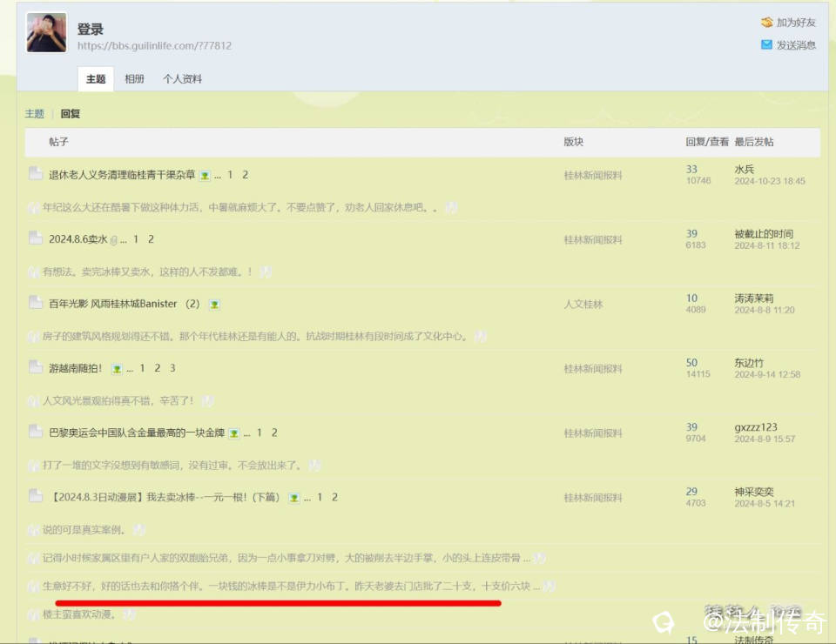
Task: Click folder icon beside 退休老人义务清理 thread
Action: [x=36, y=174]
